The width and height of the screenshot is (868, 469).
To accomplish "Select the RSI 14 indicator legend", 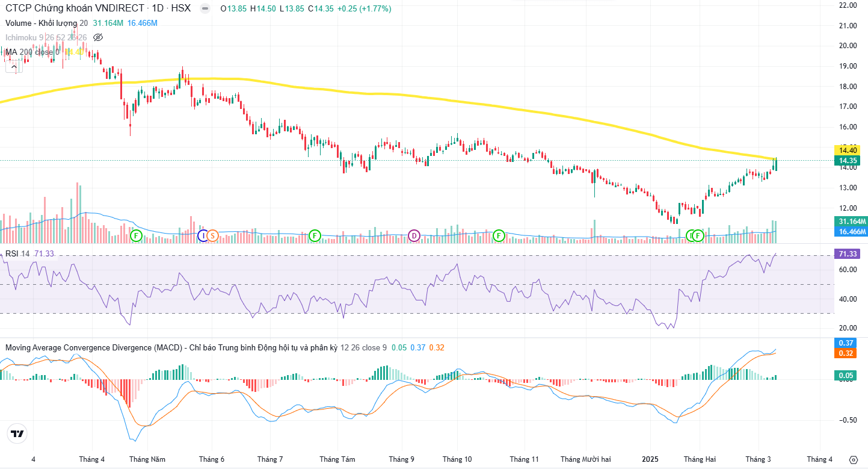I will (x=17, y=253).
